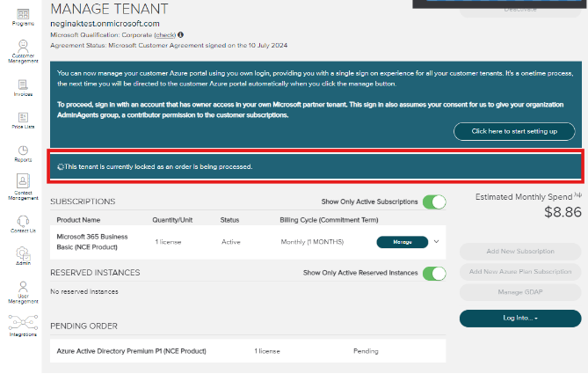The height and width of the screenshot is (374, 588).
Task: Open the Reports sidebar icon
Action: [x=23, y=153]
